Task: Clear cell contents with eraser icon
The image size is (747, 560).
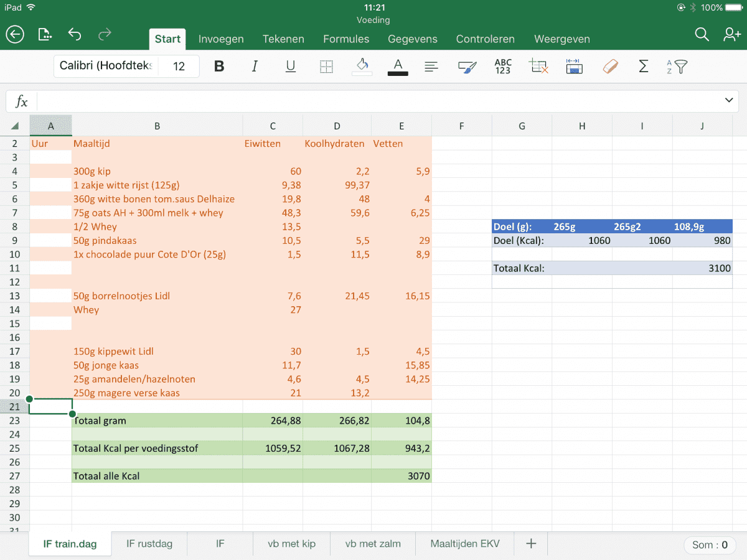Action: [x=610, y=67]
